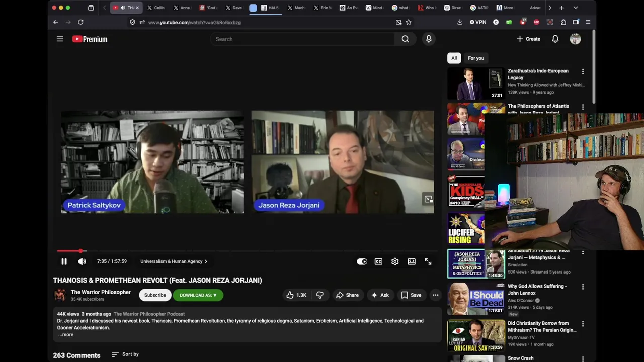The height and width of the screenshot is (362, 644).
Task: Expand description with ...more
Action: pos(65,335)
